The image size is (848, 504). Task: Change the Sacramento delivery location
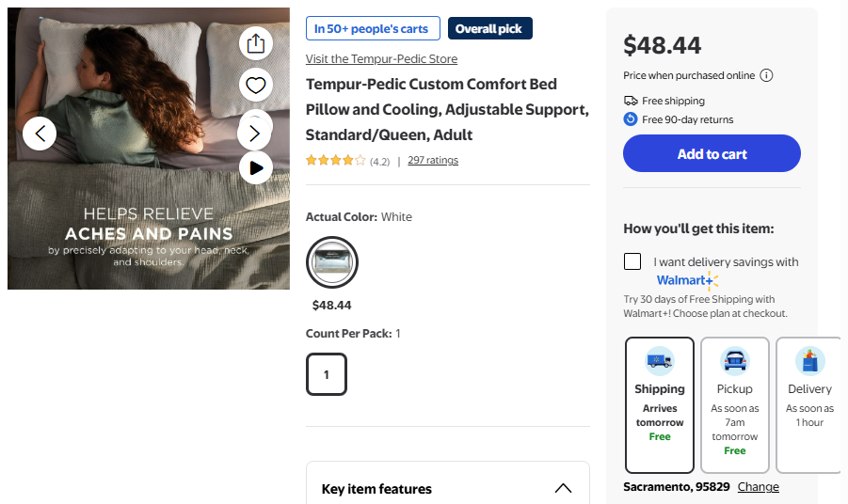tap(758, 486)
